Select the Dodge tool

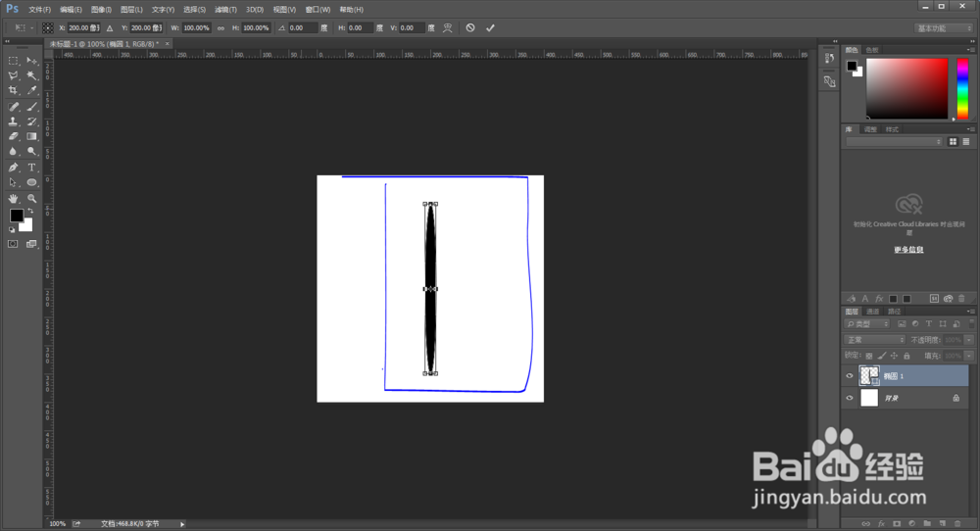coord(32,151)
